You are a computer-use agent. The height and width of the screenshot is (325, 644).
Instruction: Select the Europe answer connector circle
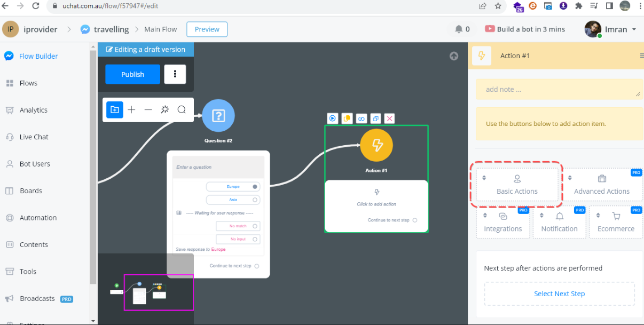coord(255,187)
